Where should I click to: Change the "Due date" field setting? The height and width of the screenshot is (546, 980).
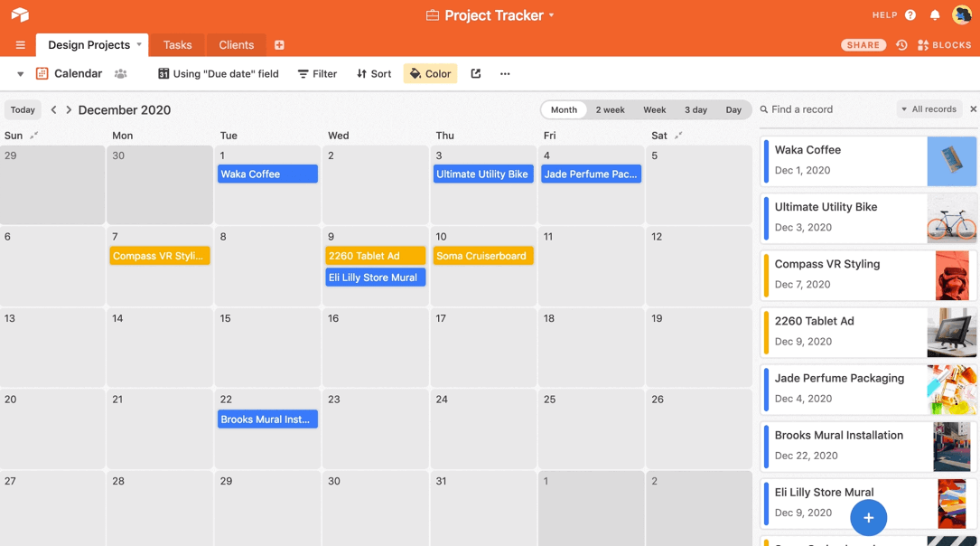(218, 74)
